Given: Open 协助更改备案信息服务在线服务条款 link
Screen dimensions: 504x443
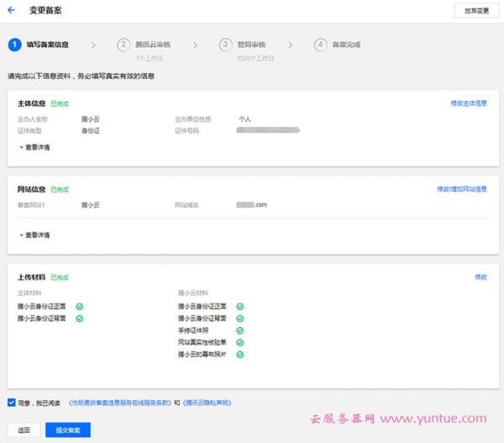Looking at the screenshot, I should (x=119, y=403).
